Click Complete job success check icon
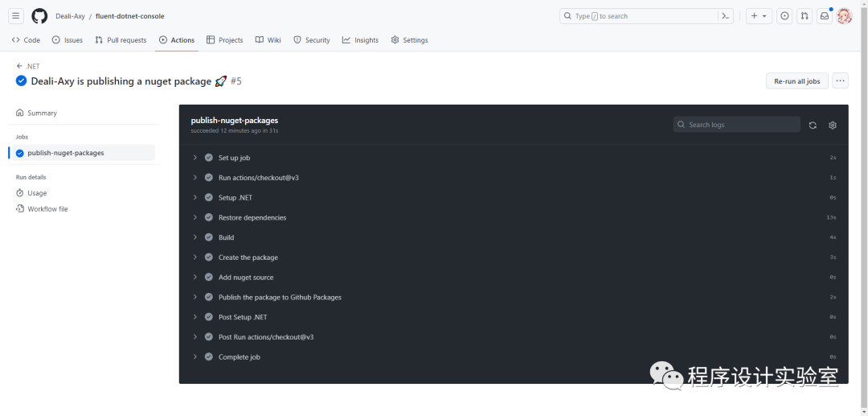 coord(209,356)
